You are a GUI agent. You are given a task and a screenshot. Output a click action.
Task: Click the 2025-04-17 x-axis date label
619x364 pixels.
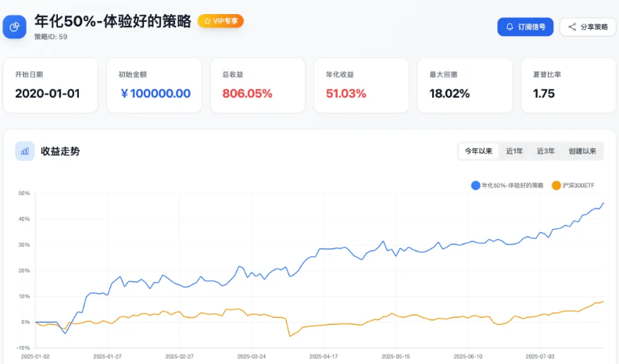pyautogui.click(x=324, y=355)
